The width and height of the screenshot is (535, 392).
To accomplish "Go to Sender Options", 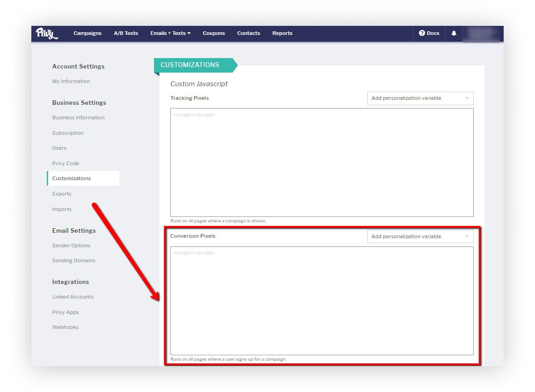I will point(71,245).
